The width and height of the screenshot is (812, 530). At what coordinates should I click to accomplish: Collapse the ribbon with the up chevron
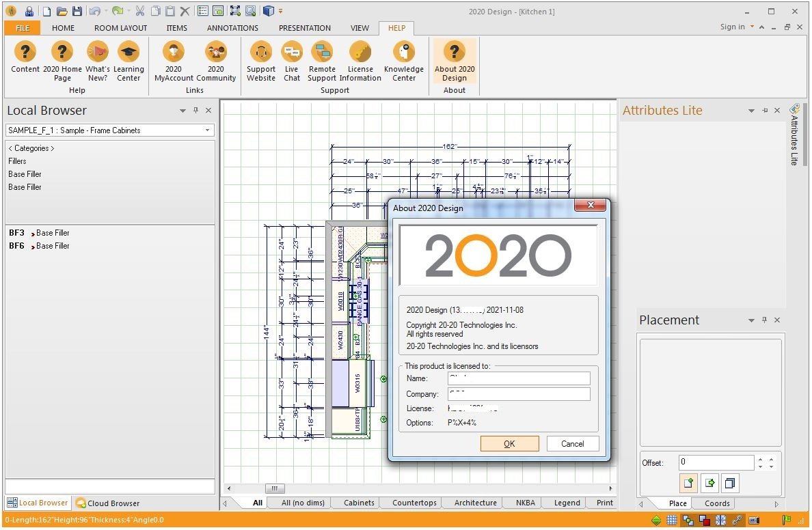762,27
